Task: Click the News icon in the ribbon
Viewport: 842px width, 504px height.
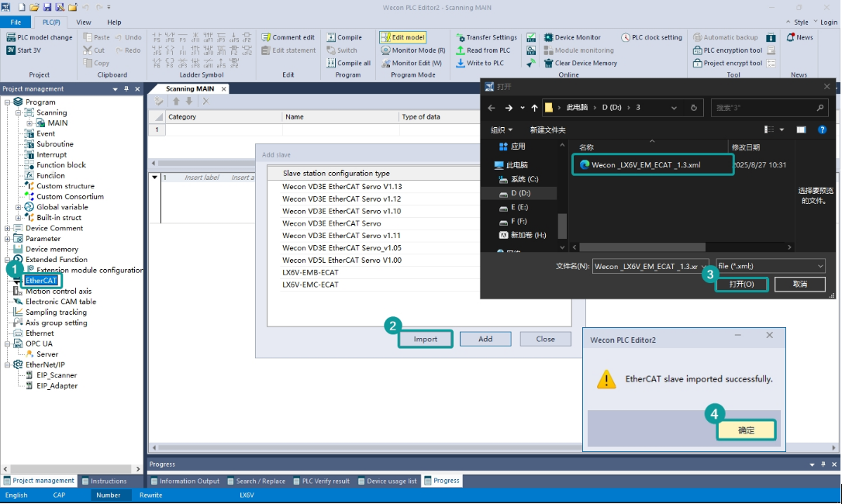Action: click(791, 38)
